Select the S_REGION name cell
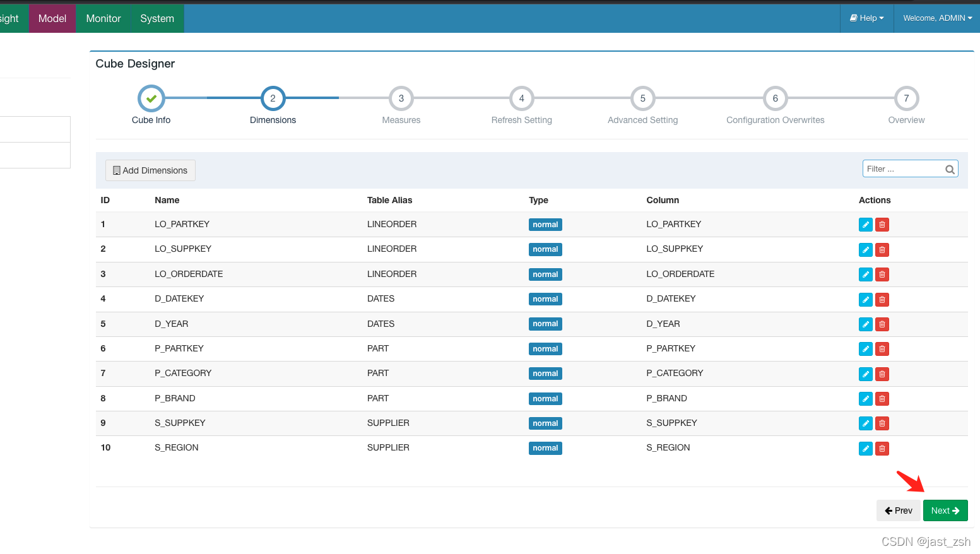 coord(177,447)
